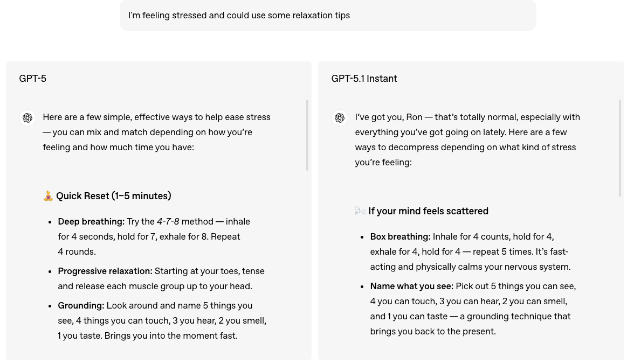The width and height of the screenshot is (627, 364).
Task: Click GPT-5's intro paragraph 'Here are a few simple'
Action: pyautogui.click(x=156, y=132)
